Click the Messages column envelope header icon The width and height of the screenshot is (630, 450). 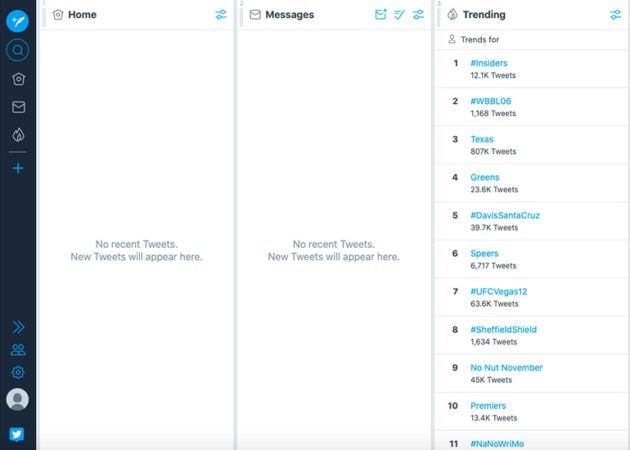(x=255, y=15)
